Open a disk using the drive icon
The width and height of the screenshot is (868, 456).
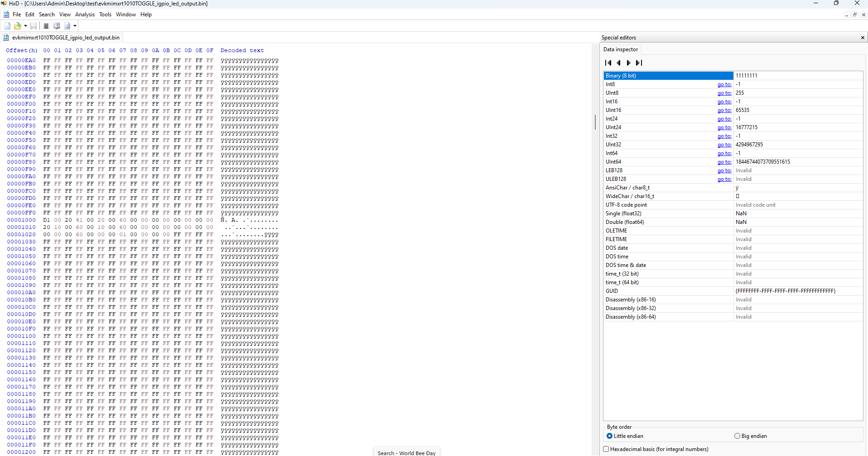click(x=56, y=26)
